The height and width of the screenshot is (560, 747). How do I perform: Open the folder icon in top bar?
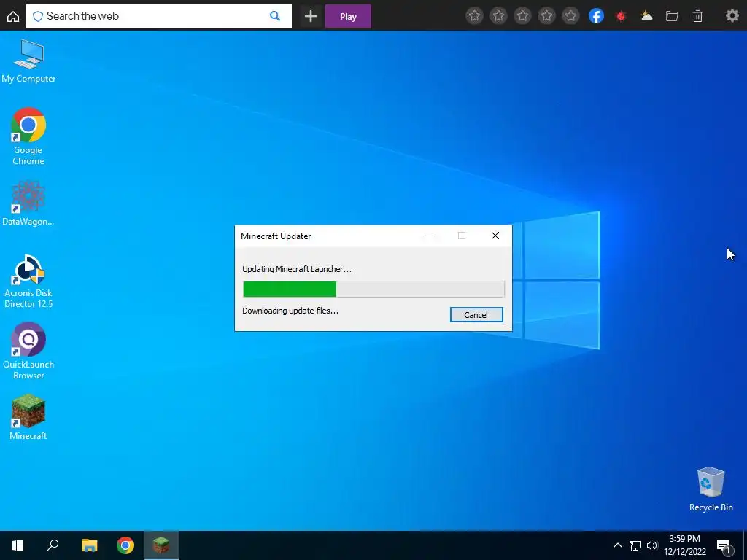[672, 16]
